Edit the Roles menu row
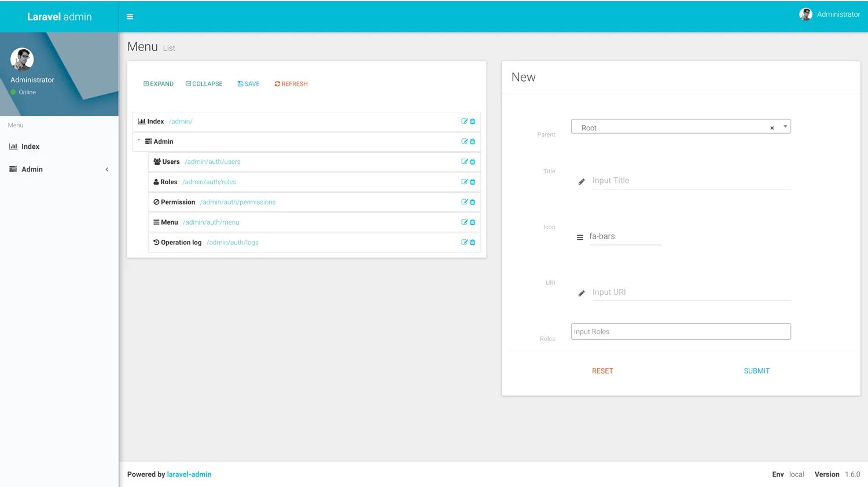 [464, 182]
